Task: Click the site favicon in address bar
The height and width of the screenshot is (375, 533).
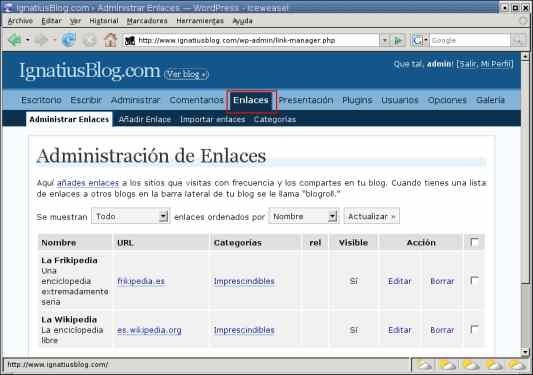Action: pos(130,40)
